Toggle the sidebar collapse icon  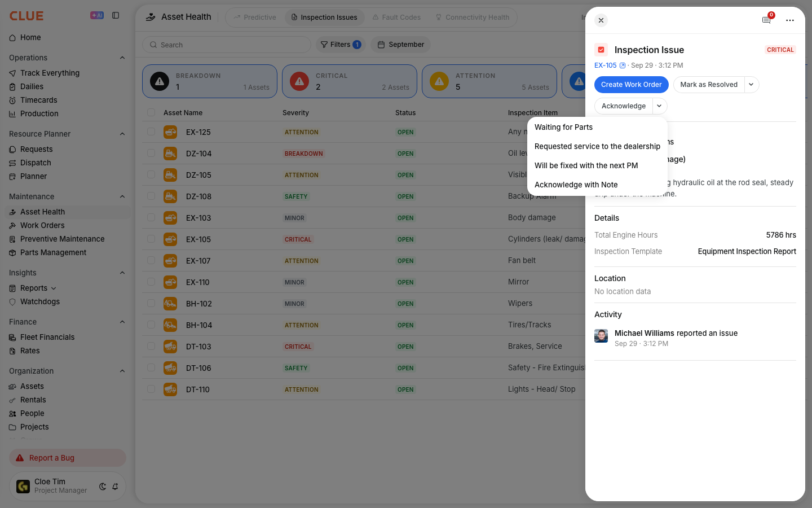point(116,16)
